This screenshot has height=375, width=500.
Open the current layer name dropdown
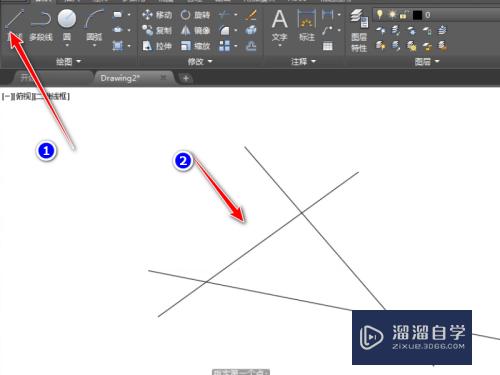[436, 15]
